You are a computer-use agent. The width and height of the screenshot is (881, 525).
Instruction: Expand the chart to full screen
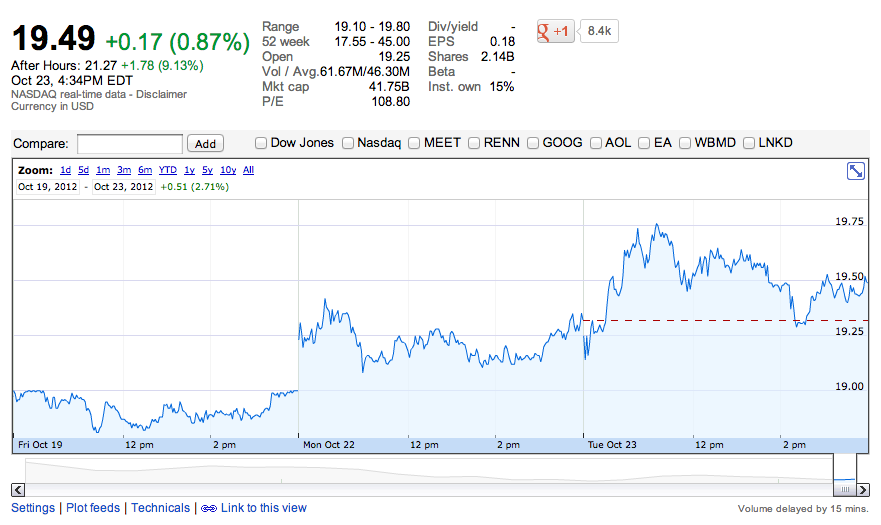pos(856,171)
